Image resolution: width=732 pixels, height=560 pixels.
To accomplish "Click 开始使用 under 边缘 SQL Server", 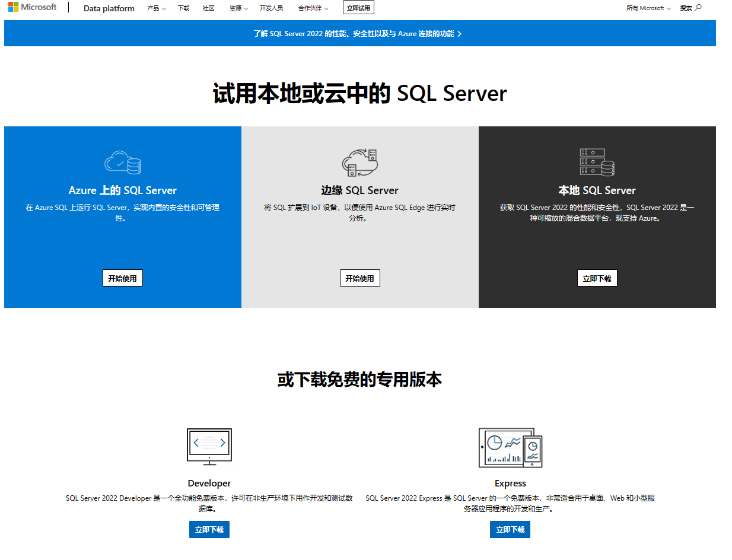I will [x=360, y=278].
